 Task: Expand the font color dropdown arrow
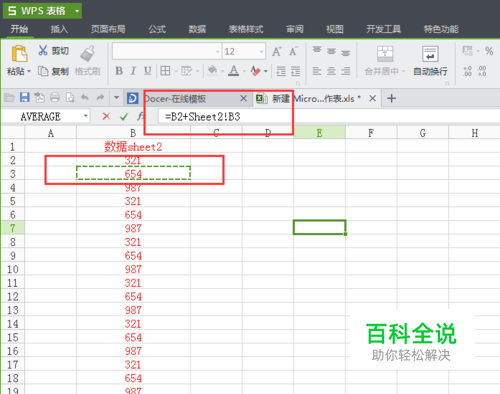pyautogui.click(x=244, y=71)
